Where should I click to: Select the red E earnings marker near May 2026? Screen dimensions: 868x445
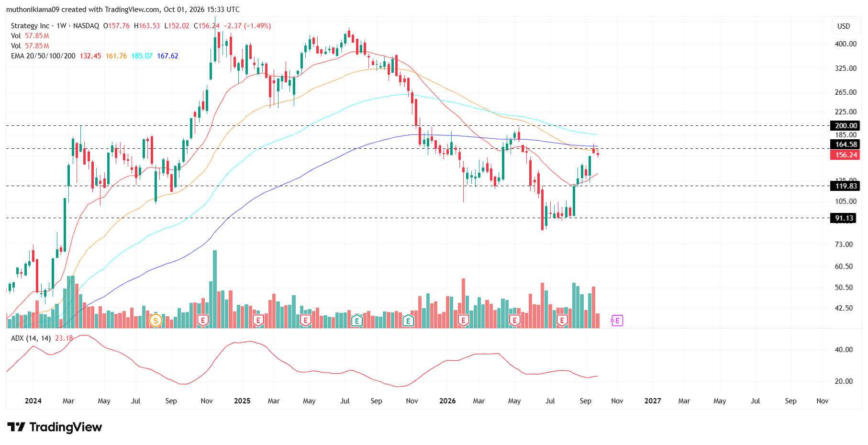point(514,321)
